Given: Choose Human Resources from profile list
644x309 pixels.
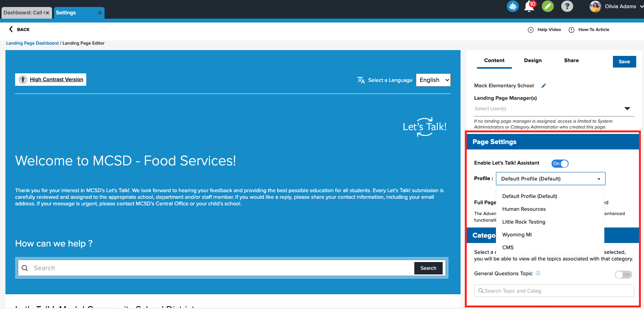Looking at the screenshot, I should coord(524,209).
